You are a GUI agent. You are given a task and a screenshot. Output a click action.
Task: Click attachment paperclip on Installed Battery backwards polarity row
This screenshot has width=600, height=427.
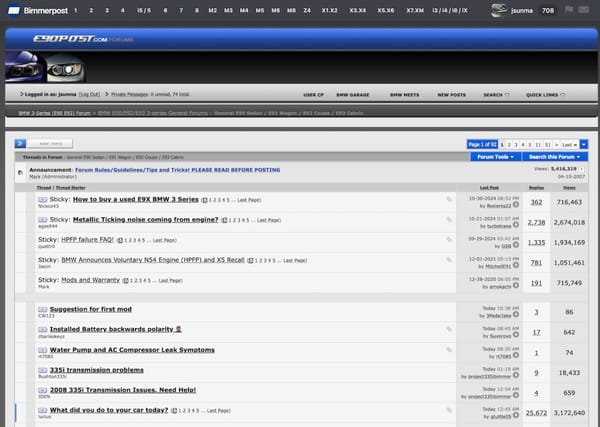pos(449,329)
